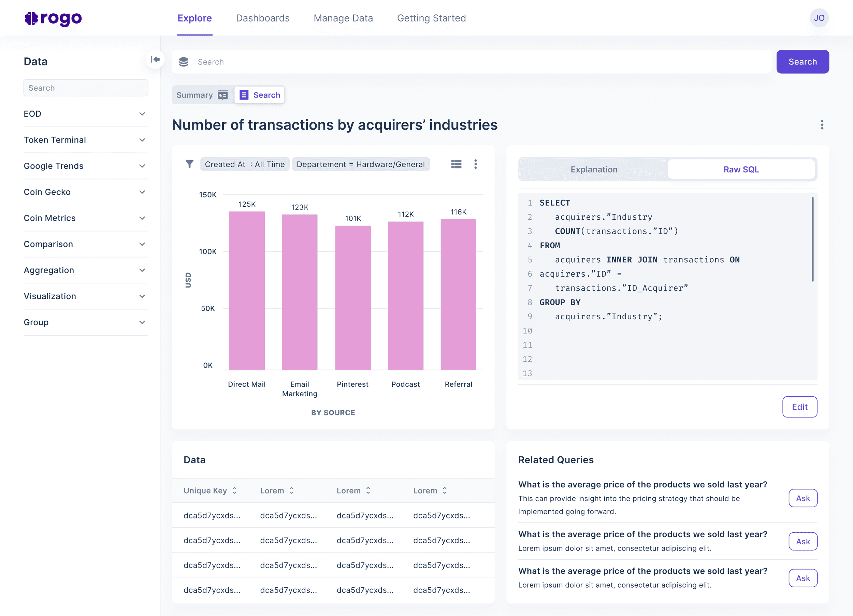
Task: Switch to Summary view toggle
Action: [202, 95]
